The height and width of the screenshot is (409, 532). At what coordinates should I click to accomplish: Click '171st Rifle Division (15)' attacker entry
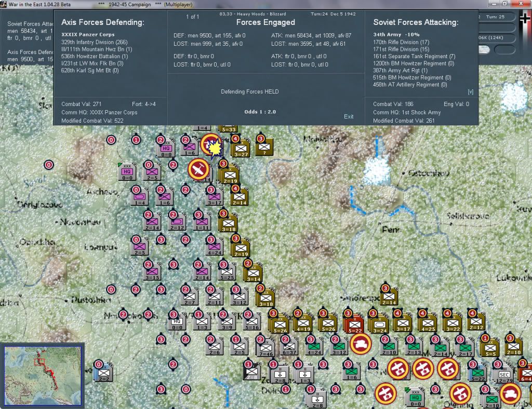tap(401, 49)
